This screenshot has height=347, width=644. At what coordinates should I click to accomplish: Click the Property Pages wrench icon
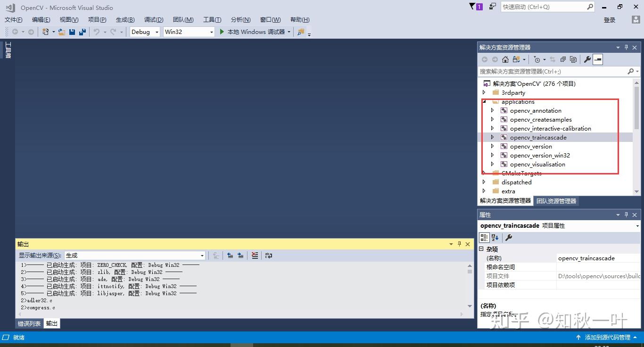pos(509,238)
